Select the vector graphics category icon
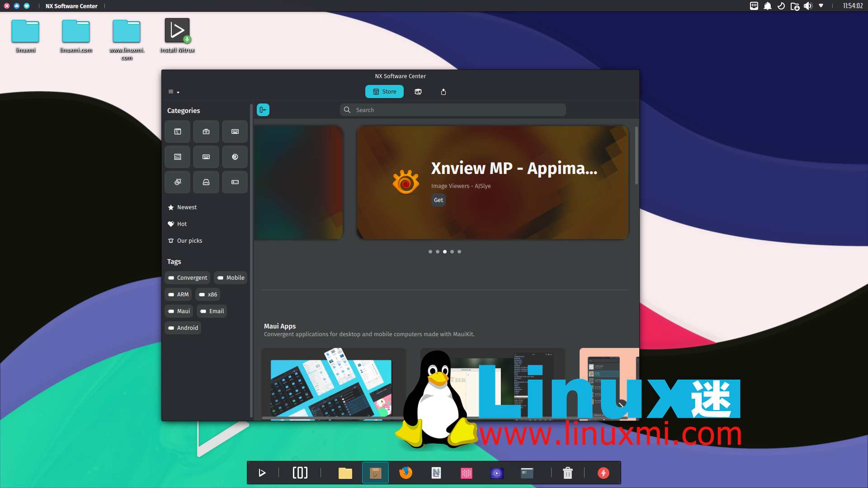 pos(178,182)
